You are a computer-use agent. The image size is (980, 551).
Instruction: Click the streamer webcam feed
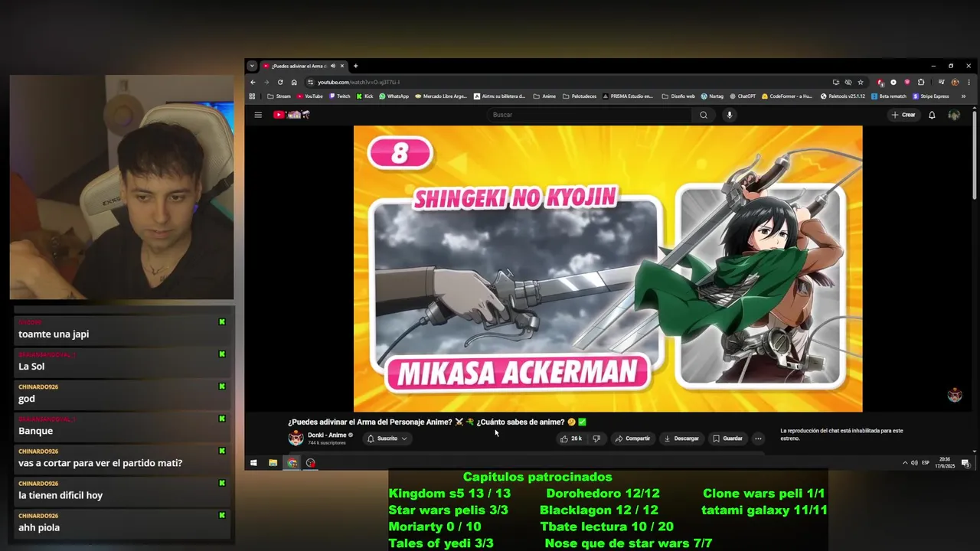(x=122, y=187)
